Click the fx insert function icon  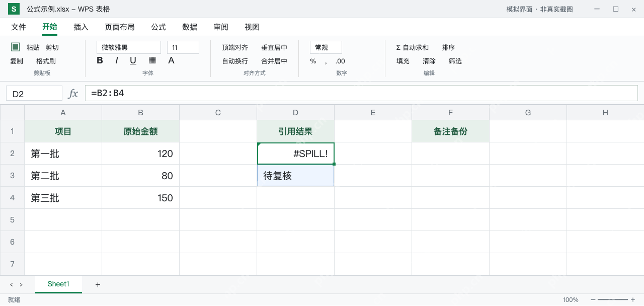click(x=73, y=93)
